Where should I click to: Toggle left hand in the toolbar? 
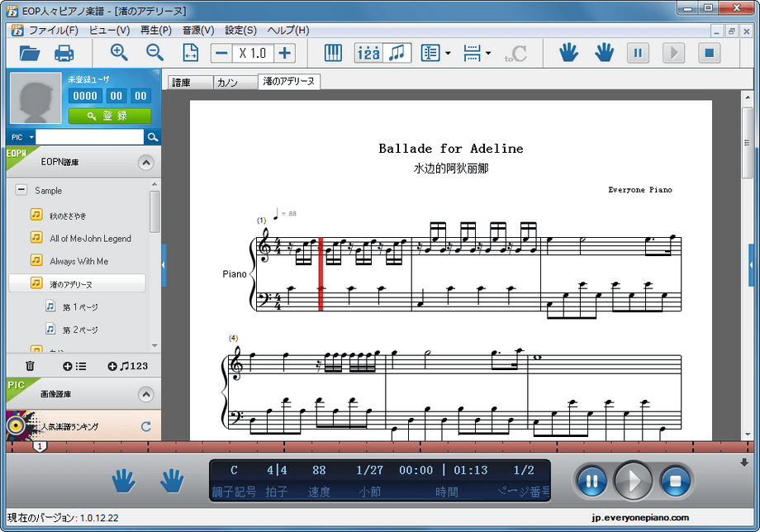568,52
